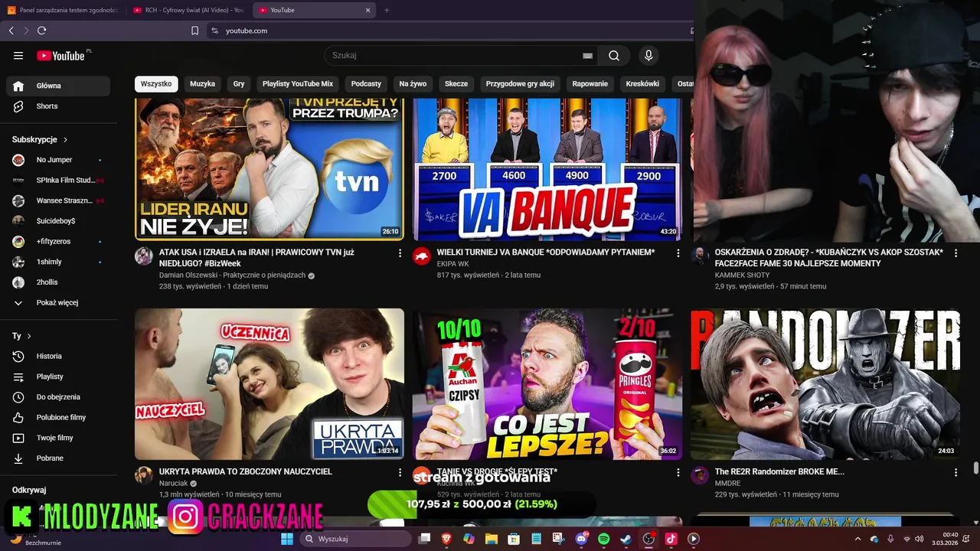Select the Muzyka filter chip
Screen dimensions: 980x551
coord(202,84)
